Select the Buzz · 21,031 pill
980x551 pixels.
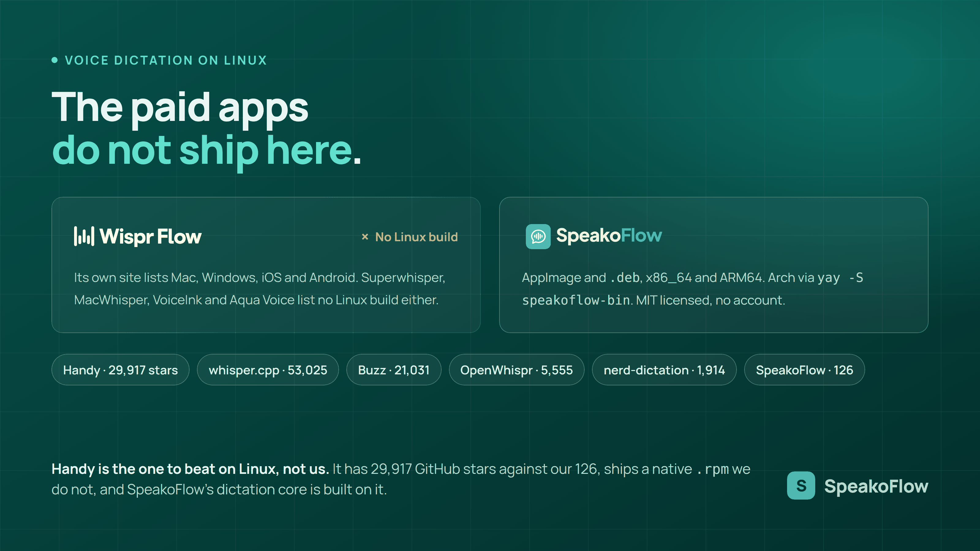click(x=394, y=369)
